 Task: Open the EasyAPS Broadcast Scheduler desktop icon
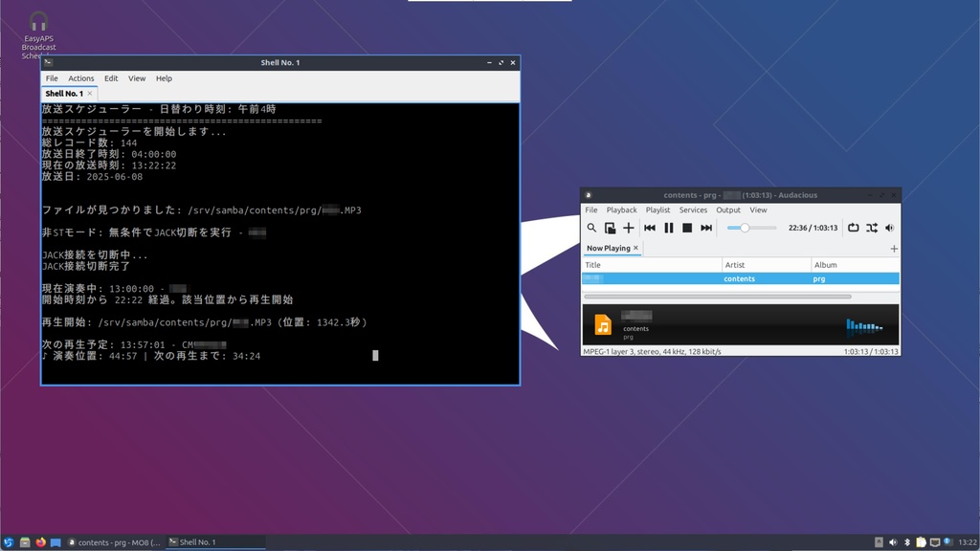coord(38,35)
